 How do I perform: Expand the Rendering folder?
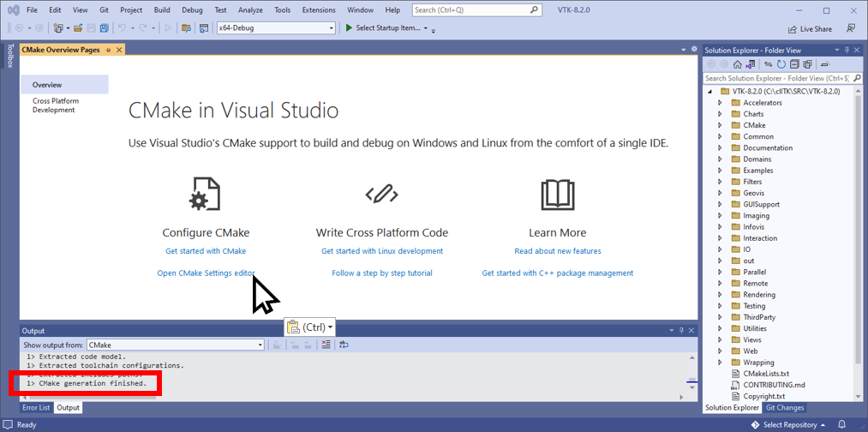[720, 295]
